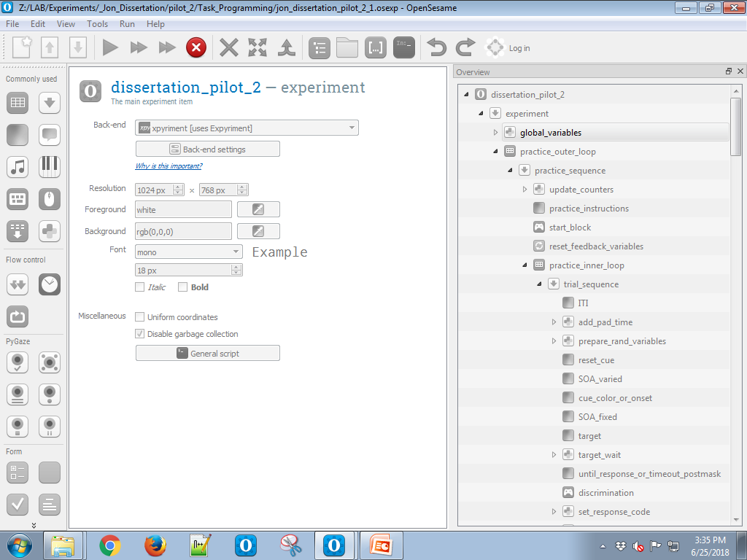This screenshot has height=560, width=747.
Task: Click the Foreground color text field
Action: pyautogui.click(x=183, y=209)
